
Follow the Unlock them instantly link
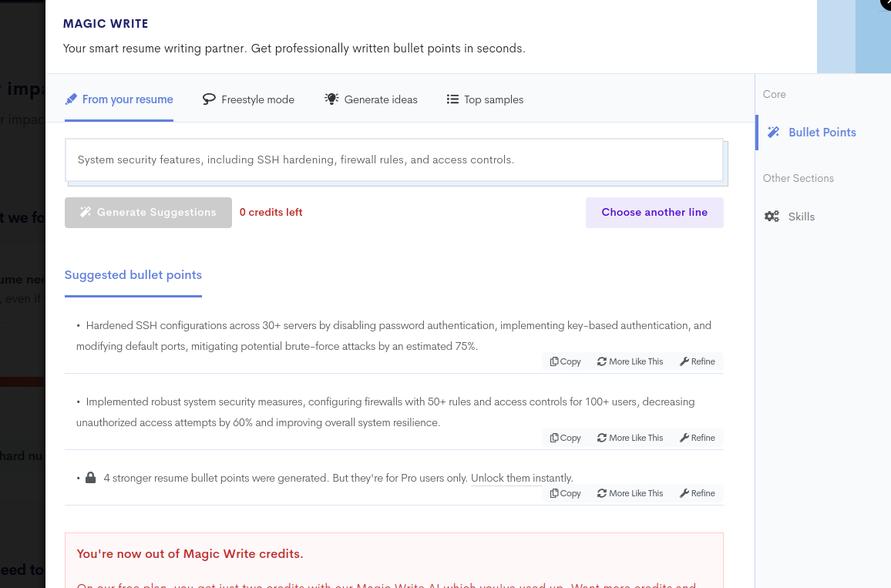coord(522,478)
